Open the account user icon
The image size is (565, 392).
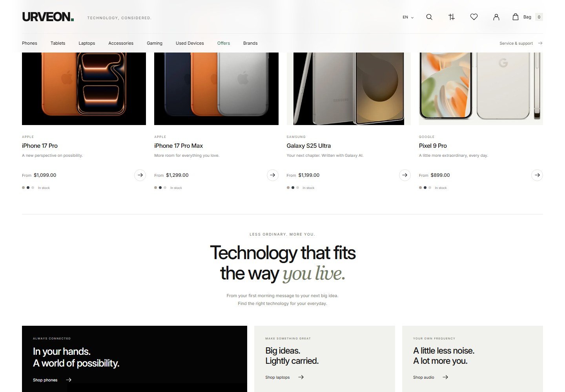point(496,17)
